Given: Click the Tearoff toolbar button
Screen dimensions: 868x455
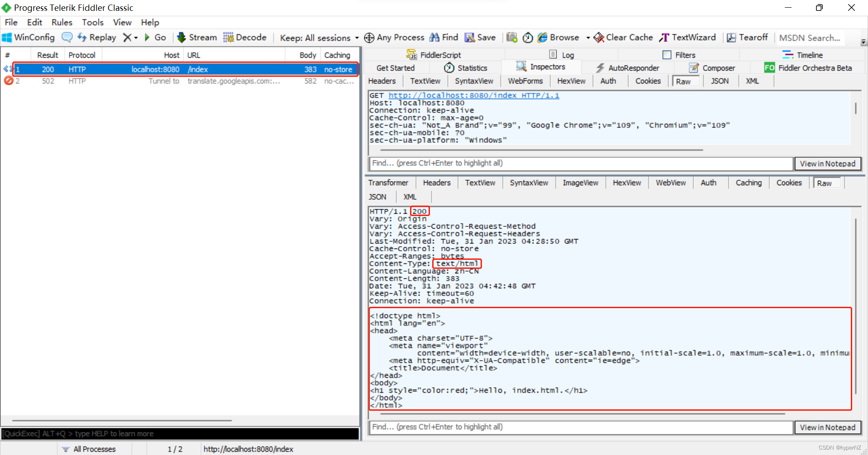Looking at the screenshot, I should (x=747, y=38).
